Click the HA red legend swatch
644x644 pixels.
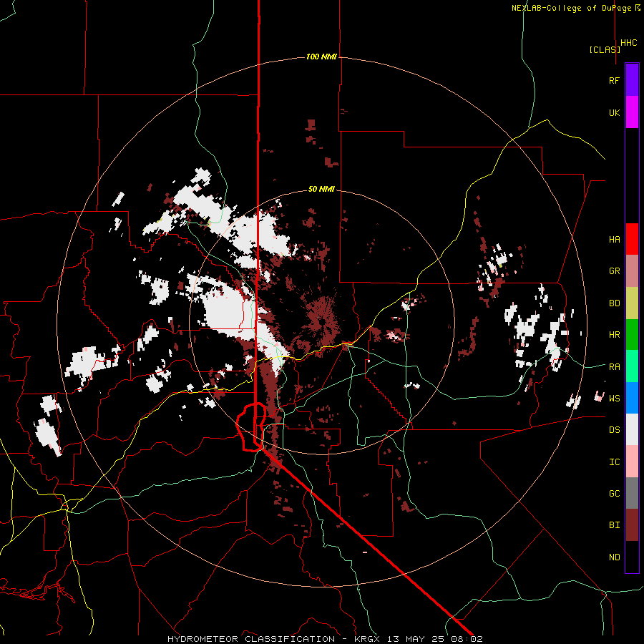(632, 239)
